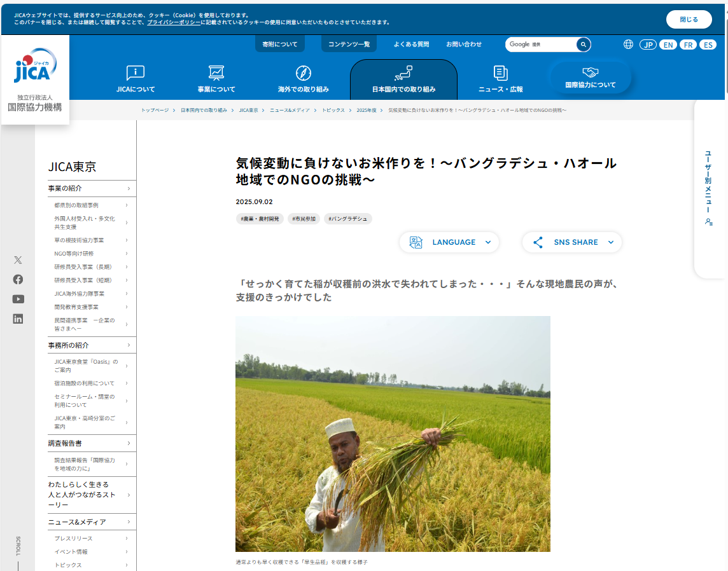The height and width of the screenshot is (571, 728).
Task: Open the JICAについて menu
Action: (136, 79)
